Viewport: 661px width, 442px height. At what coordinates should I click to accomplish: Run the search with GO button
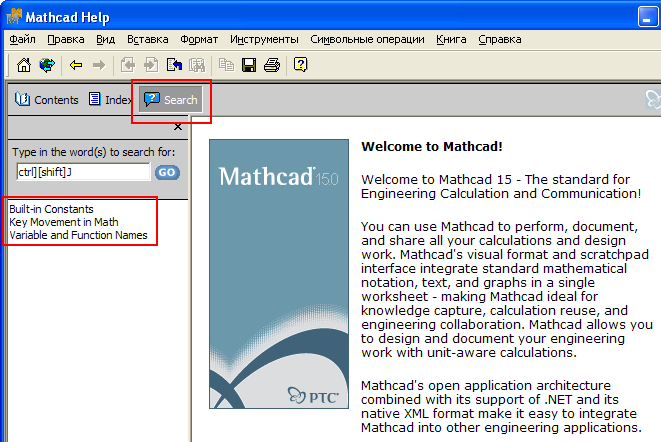167,172
